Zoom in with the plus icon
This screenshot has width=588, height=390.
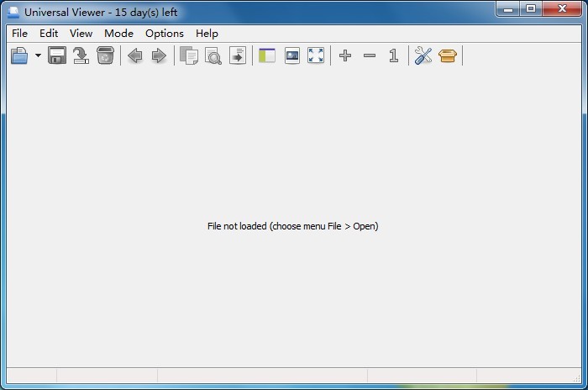point(345,56)
